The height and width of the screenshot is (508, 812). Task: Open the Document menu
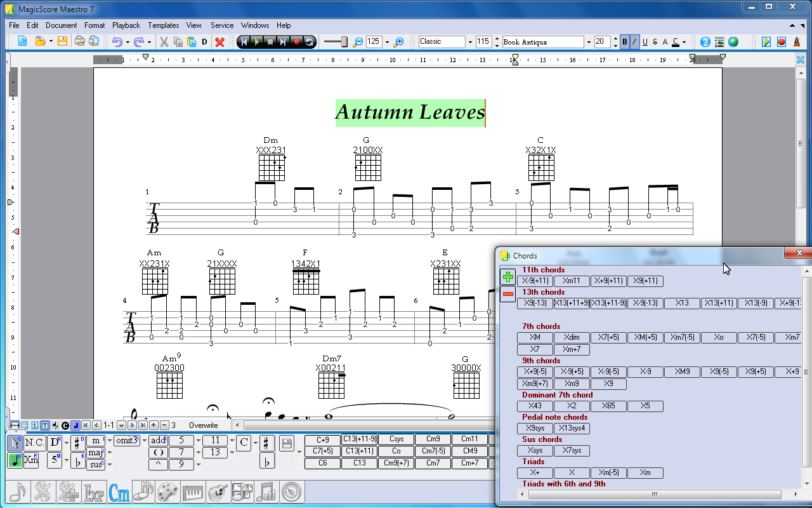pos(62,25)
